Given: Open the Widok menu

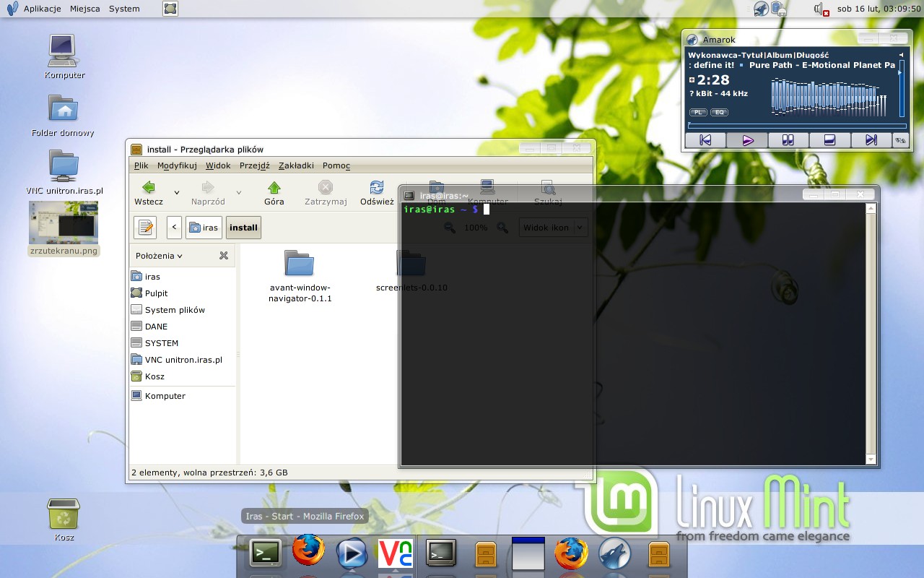Looking at the screenshot, I should pos(218,165).
